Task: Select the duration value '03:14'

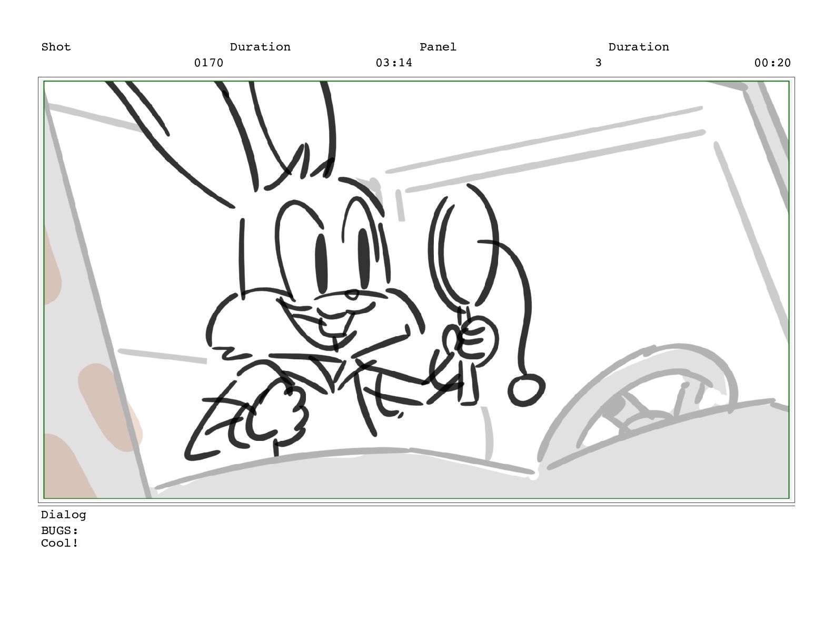Action: [x=394, y=63]
